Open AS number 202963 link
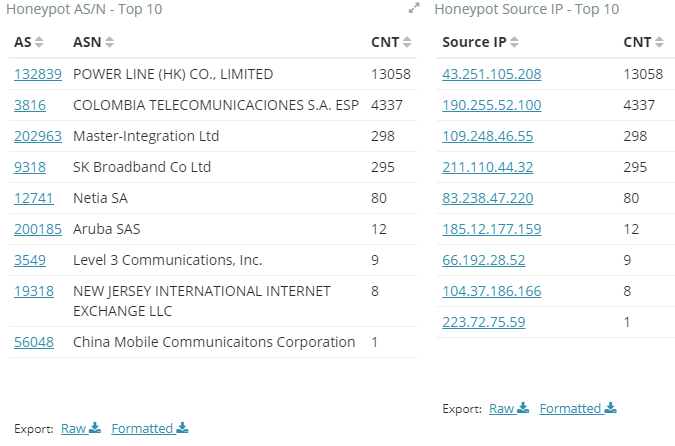The width and height of the screenshot is (675, 446). tap(38, 136)
